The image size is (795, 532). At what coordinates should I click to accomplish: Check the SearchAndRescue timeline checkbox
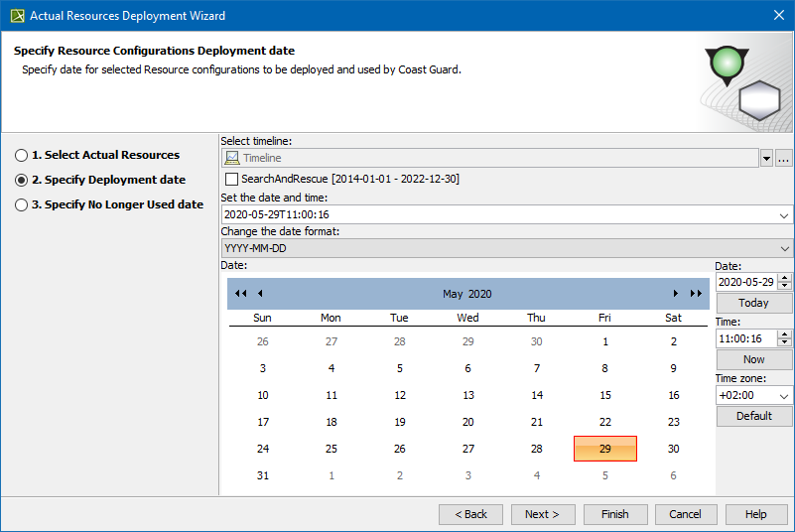coord(231,179)
